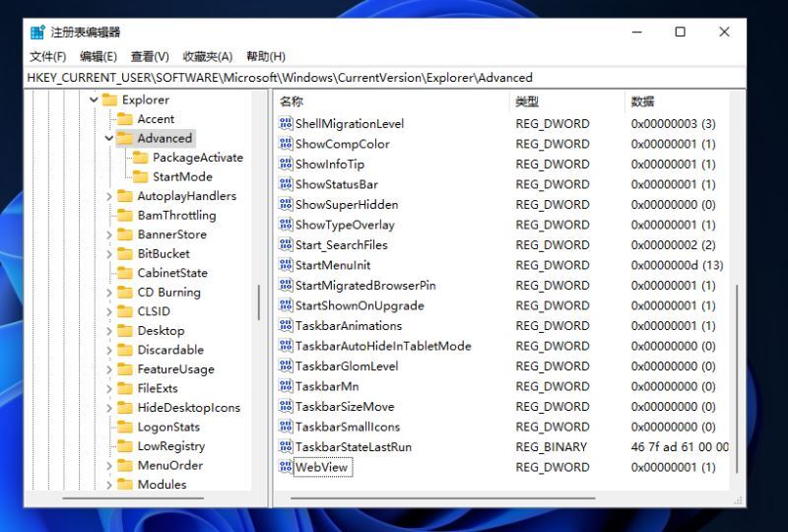The image size is (788, 532).
Task: Click the DWORD icon beside ShellMigrationLevel
Action: coord(286,124)
